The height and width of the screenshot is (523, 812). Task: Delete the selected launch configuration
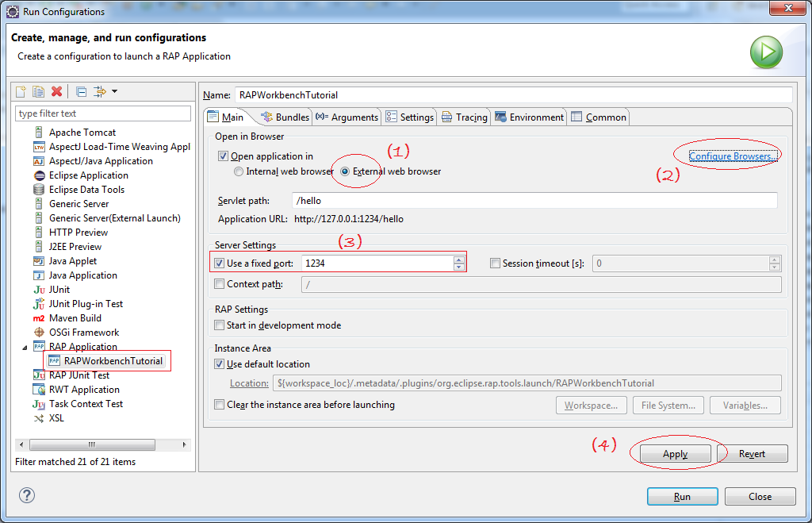click(x=57, y=92)
